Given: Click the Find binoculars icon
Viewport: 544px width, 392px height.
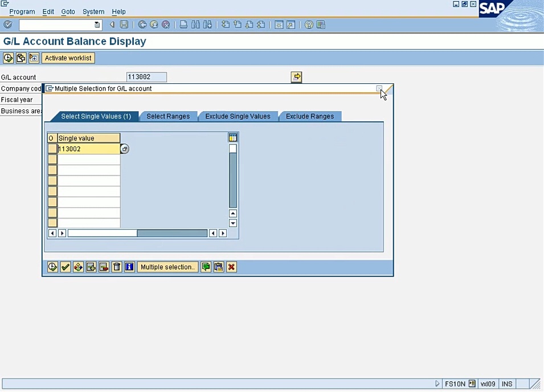Looking at the screenshot, I should coord(195,24).
